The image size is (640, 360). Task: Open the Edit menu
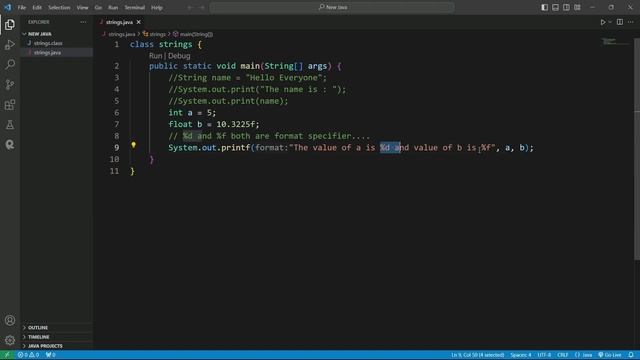[x=37, y=7]
